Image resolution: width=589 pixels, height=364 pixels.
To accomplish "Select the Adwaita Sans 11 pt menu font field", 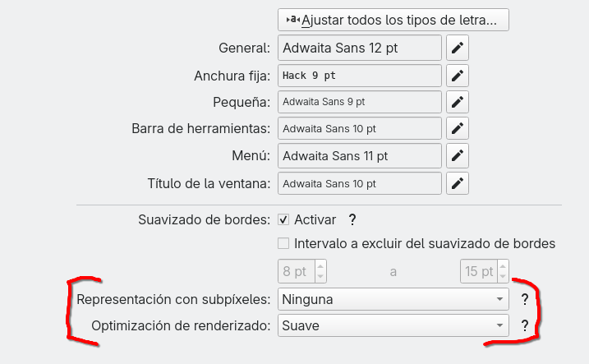I will (x=360, y=155).
